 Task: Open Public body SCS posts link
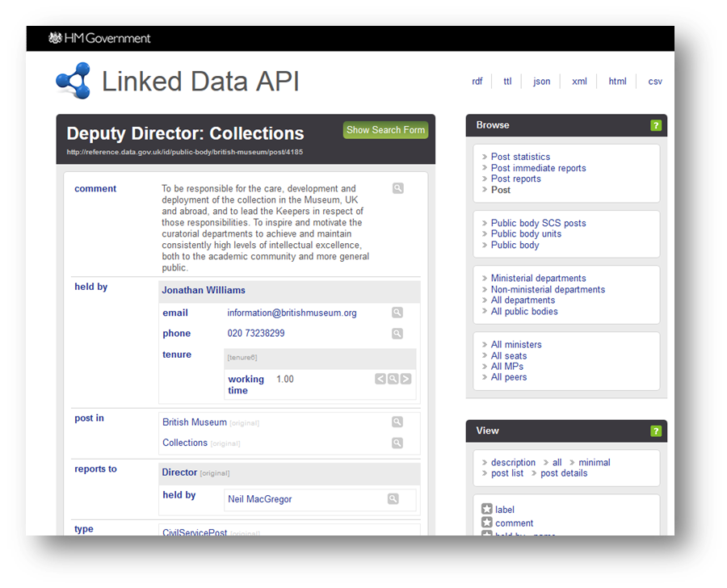(x=538, y=223)
